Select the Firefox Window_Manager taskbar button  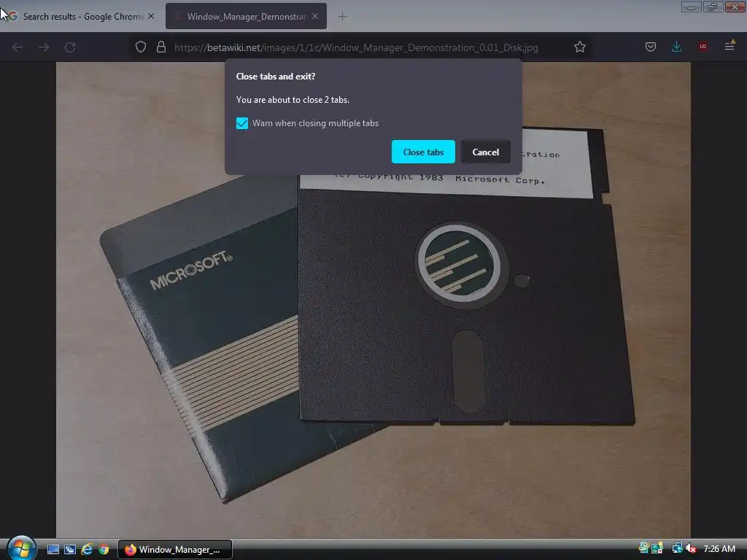point(175,550)
